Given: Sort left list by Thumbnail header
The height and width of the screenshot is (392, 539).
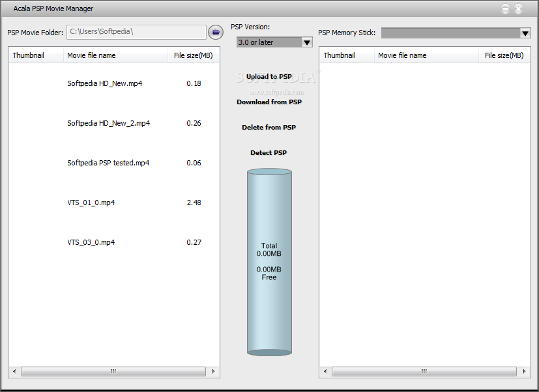Looking at the screenshot, I should click(x=36, y=55).
